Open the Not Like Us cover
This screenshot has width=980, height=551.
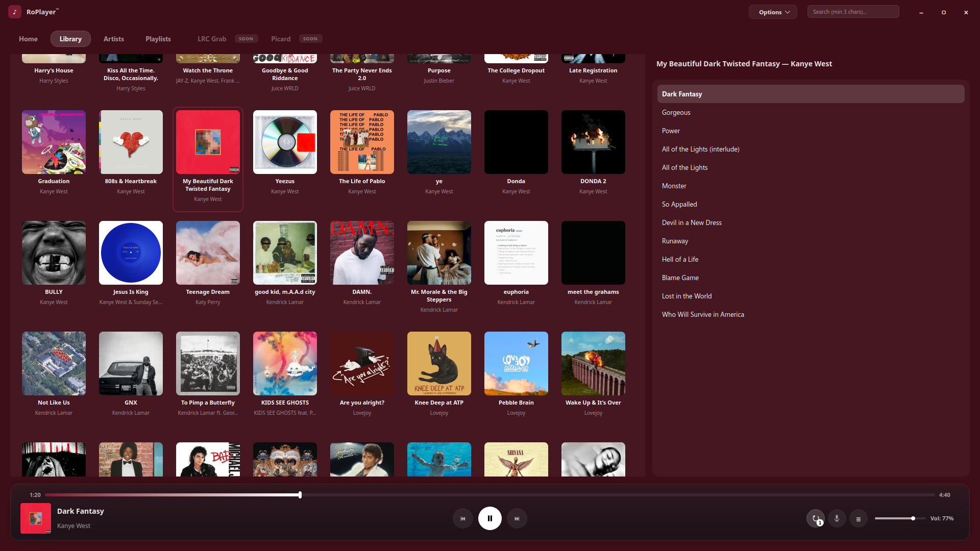pyautogui.click(x=54, y=363)
